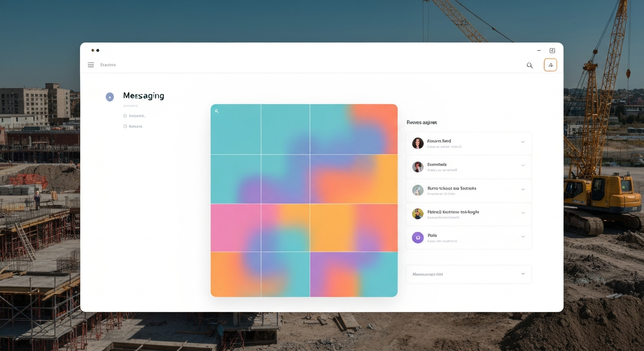Select the DuDARB sidebar item
Screen dimensions: 644x351
point(134,116)
